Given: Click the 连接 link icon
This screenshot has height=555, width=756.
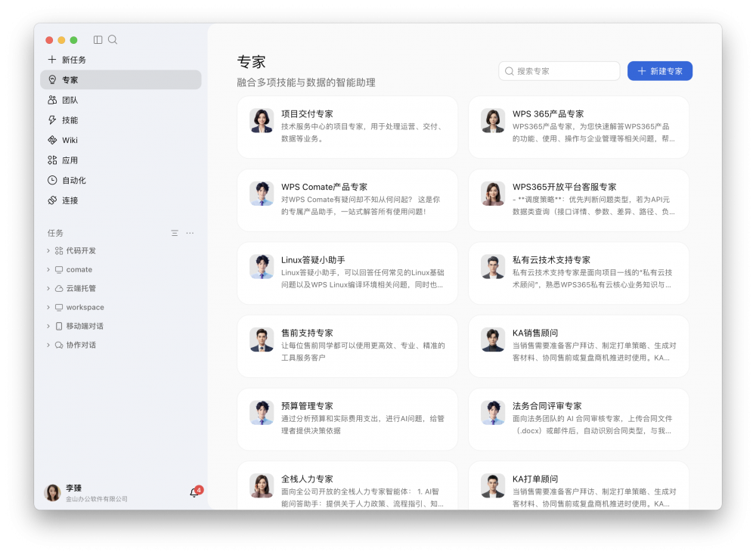Looking at the screenshot, I should (x=52, y=200).
